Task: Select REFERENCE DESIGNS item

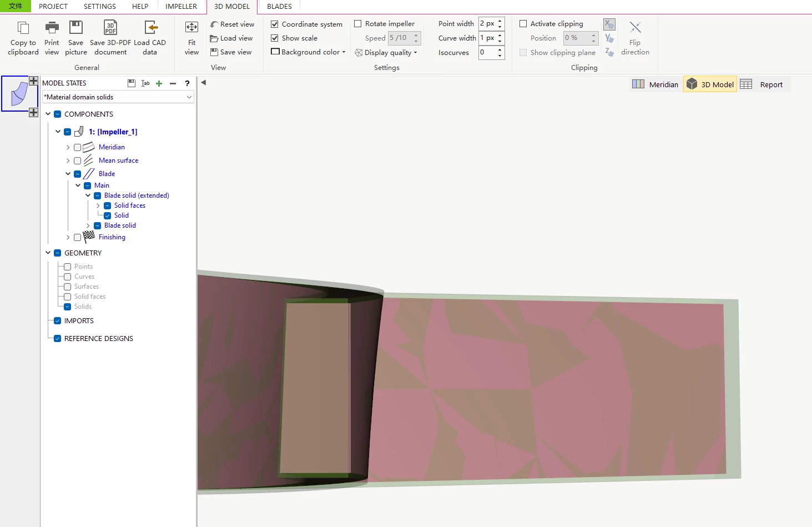Action: tap(99, 339)
